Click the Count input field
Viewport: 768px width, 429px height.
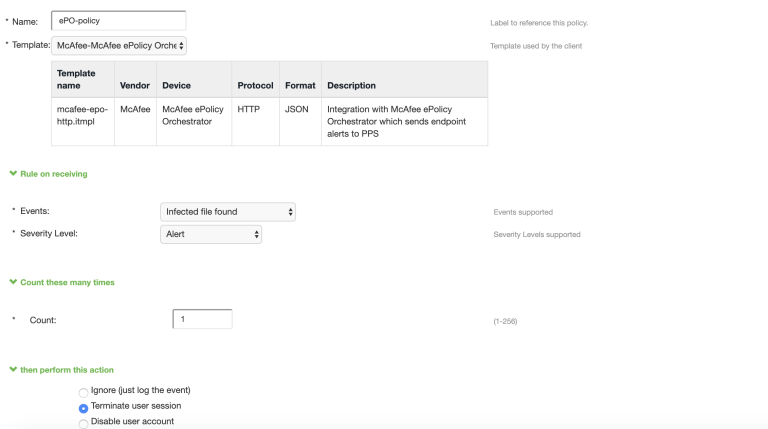point(202,319)
